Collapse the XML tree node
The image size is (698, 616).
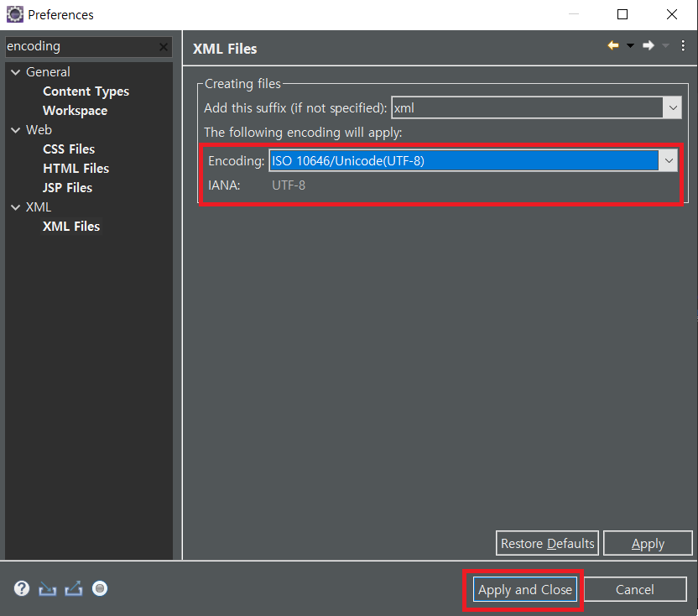click(x=16, y=207)
